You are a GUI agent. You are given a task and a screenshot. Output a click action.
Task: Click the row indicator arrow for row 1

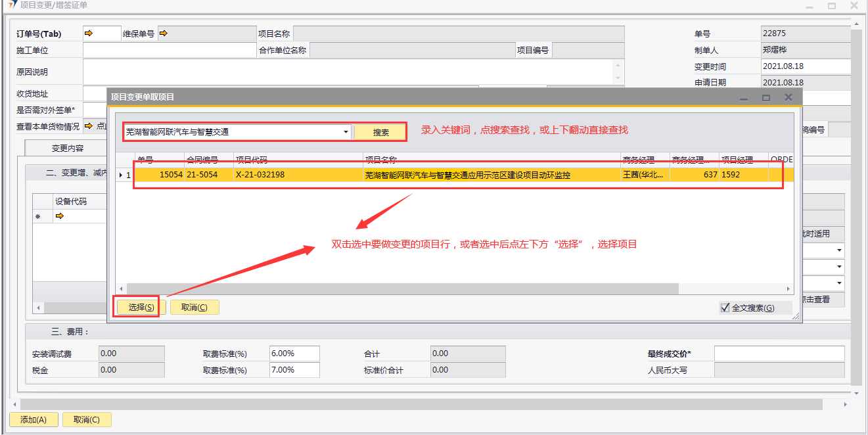coord(120,175)
